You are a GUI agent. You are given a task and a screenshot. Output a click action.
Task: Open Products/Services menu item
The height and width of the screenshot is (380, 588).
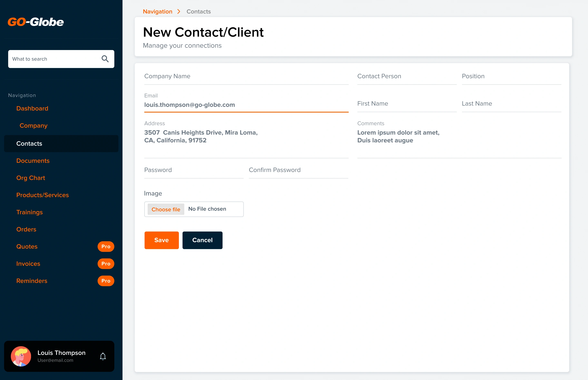coord(42,195)
